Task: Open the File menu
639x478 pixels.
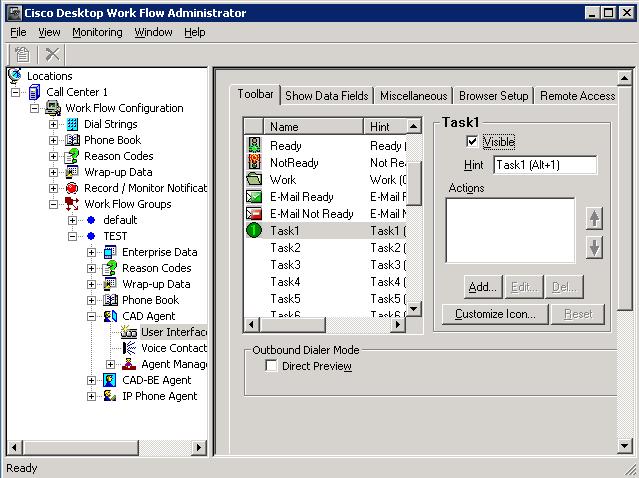Action: 18,32
